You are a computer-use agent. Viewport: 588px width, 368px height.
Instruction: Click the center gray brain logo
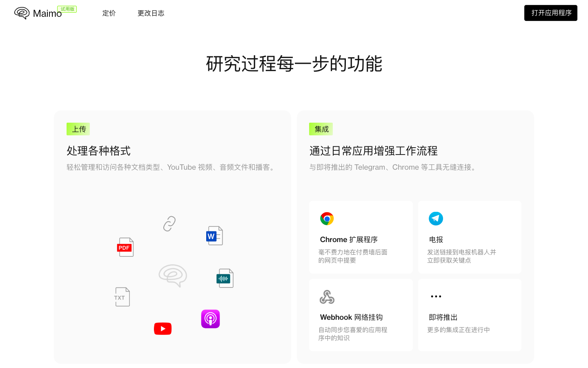(173, 276)
